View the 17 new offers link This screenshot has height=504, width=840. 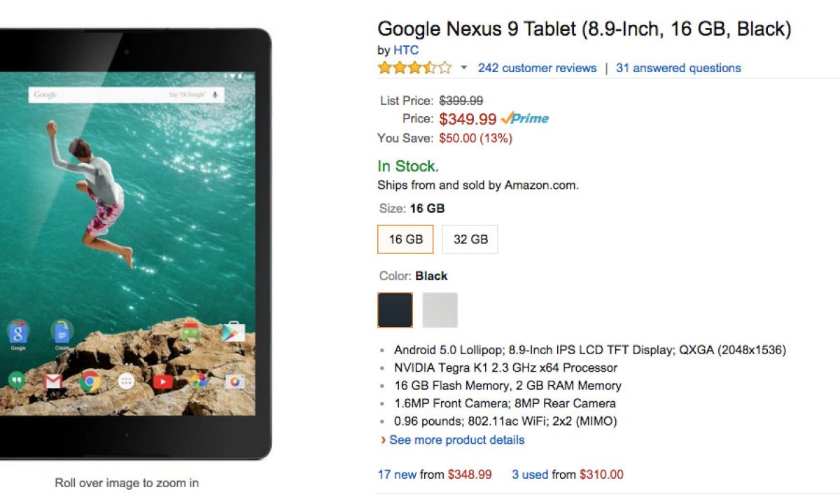[397, 475]
